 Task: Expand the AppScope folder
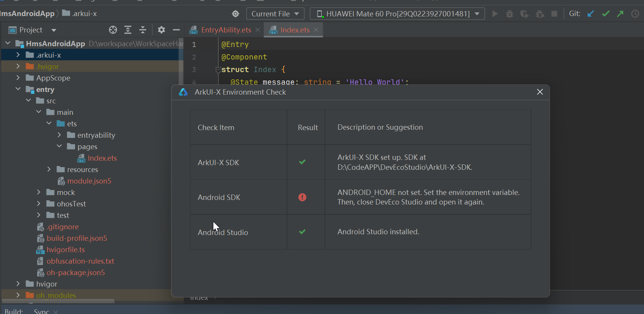(x=18, y=78)
